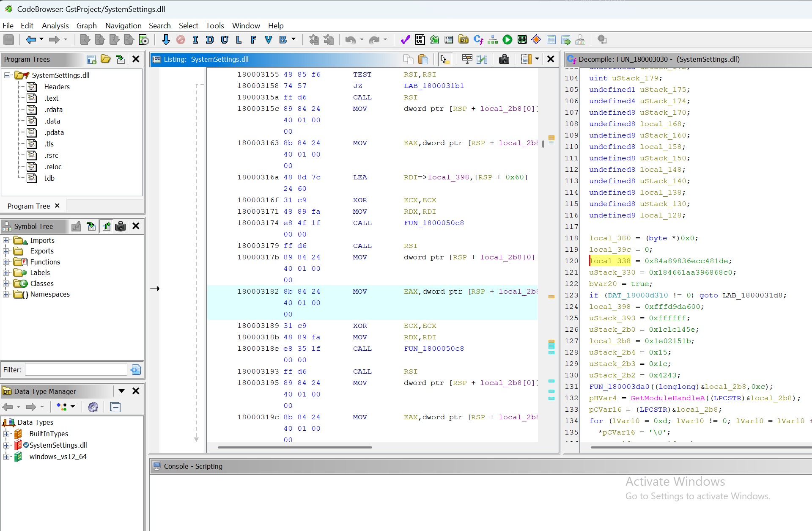
Task: Click the 'U' next undefined icon
Action: pos(224,40)
